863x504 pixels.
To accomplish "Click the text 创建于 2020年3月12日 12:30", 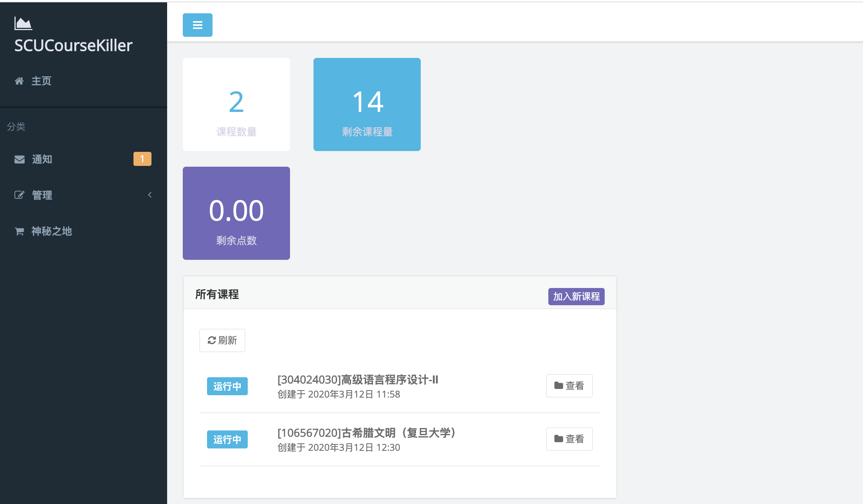I will [339, 447].
